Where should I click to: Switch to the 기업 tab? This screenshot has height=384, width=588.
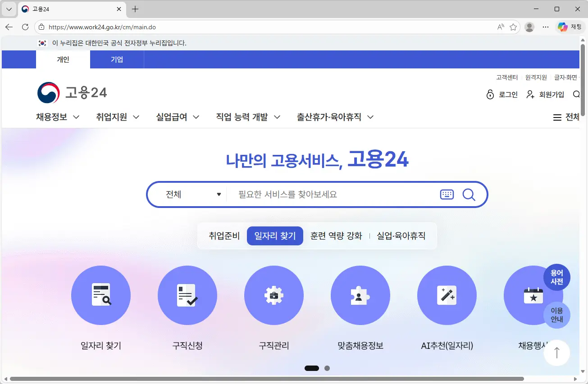(x=117, y=59)
